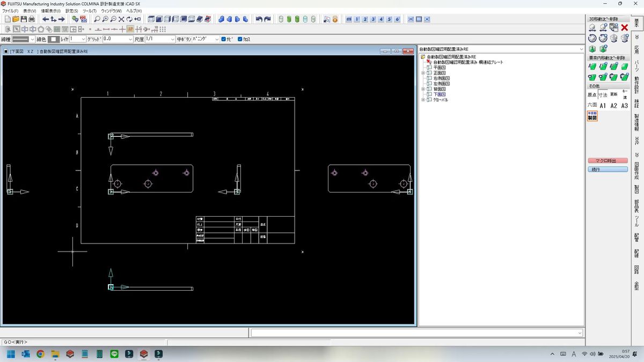Image resolution: width=644 pixels, height=362 pixels.
Task: Click the Redo arrow in the toolbar
Action: click(x=267, y=19)
